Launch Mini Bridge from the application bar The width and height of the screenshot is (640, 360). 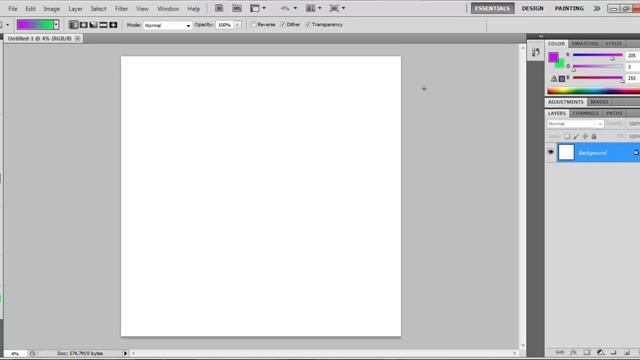(237, 8)
